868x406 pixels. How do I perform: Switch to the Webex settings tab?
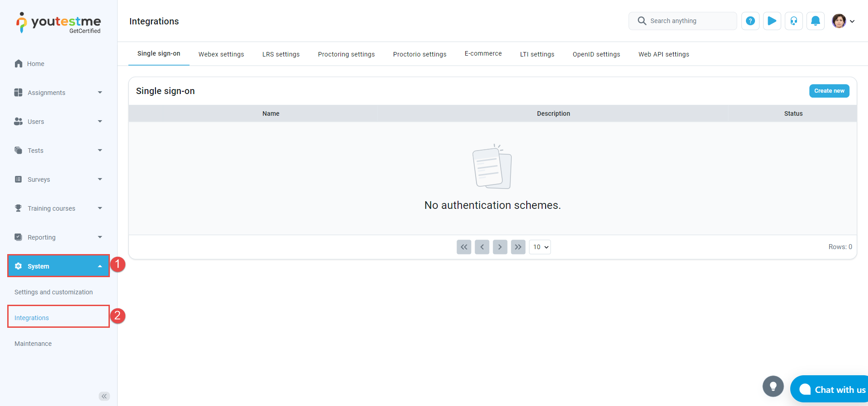point(221,54)
